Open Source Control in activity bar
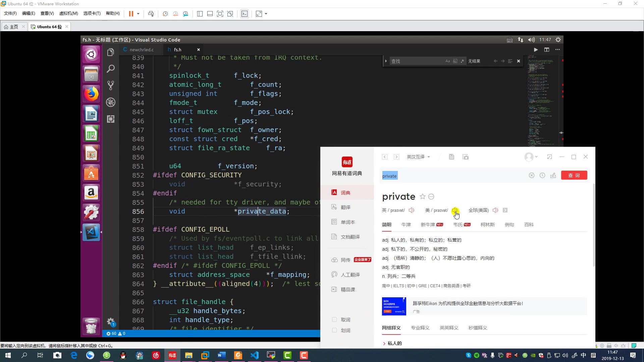Image resolution: width=644 pixels, height=362 pixels. [111, 85]
